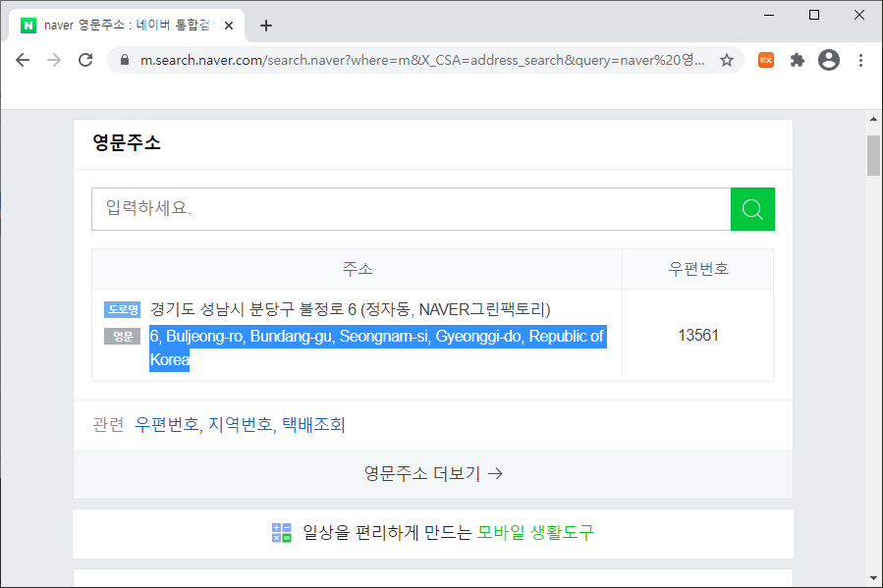Click the 우편번호 column header

pos(698,269)
